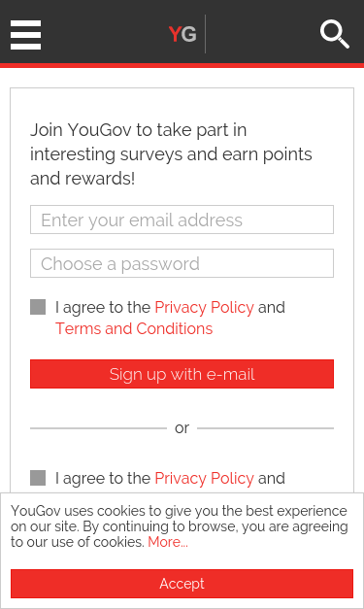Open the Privacy Policy link below the or divider
The image size is (364, 609).
pos(204,478)
